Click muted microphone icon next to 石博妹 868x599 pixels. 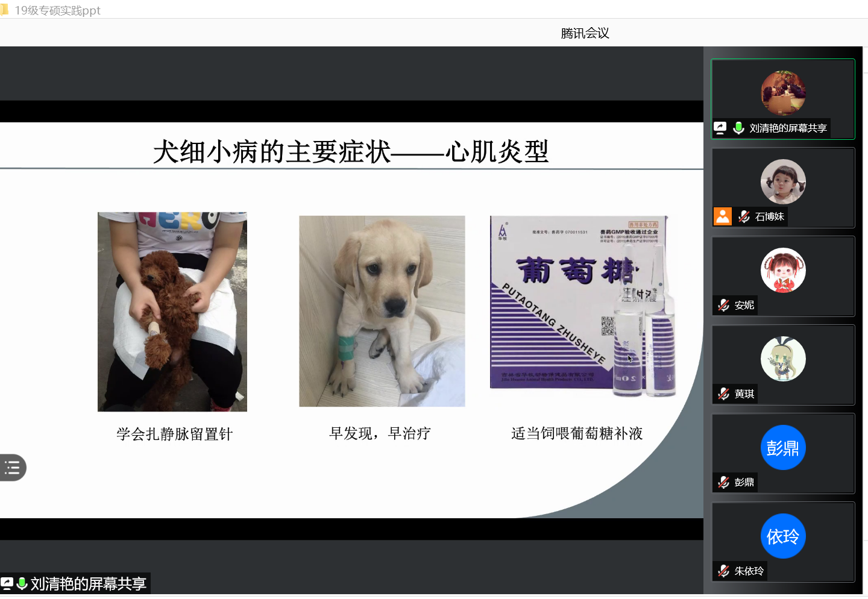(x=744, y=216)
